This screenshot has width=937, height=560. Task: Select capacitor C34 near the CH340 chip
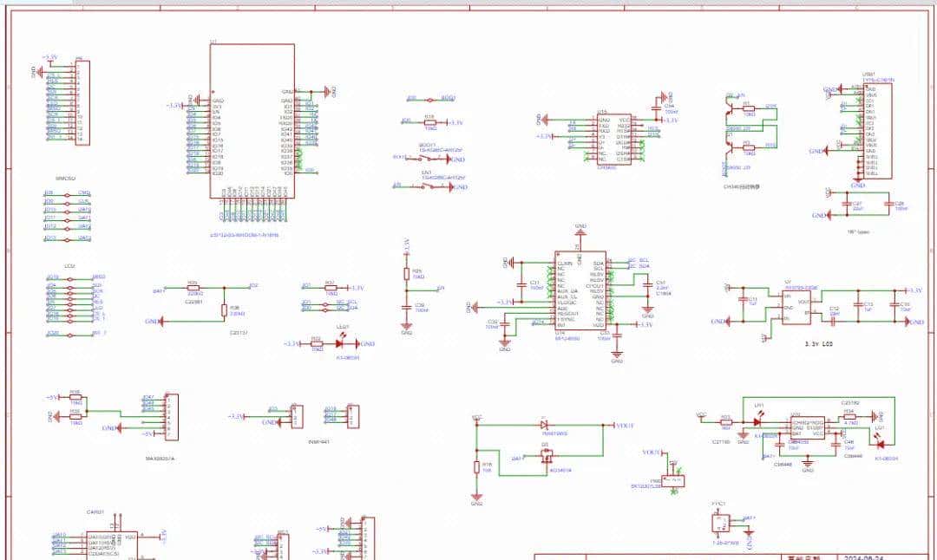click(656, 108)
